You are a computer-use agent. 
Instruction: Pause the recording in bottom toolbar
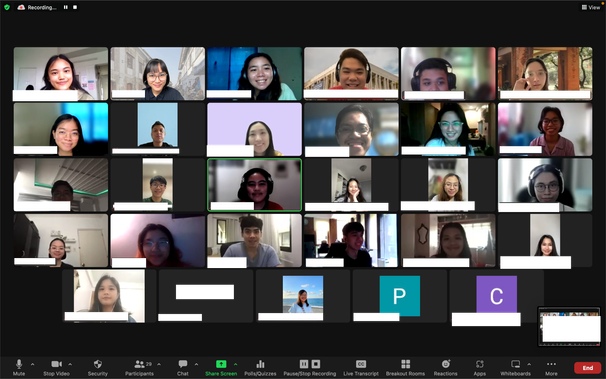[x=304, y=364]
